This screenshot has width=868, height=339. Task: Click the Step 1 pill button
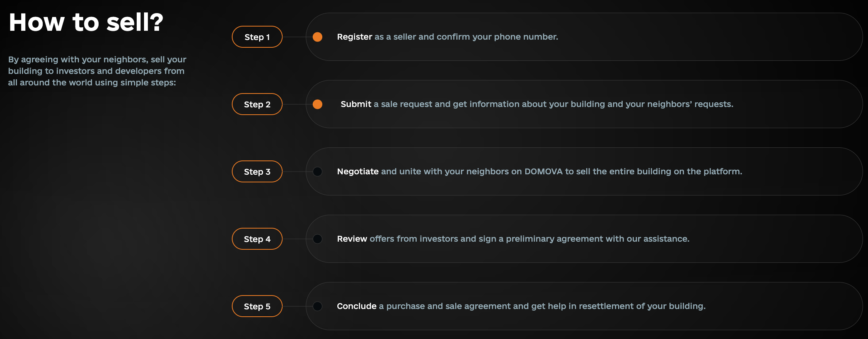(x=257, y=37)
